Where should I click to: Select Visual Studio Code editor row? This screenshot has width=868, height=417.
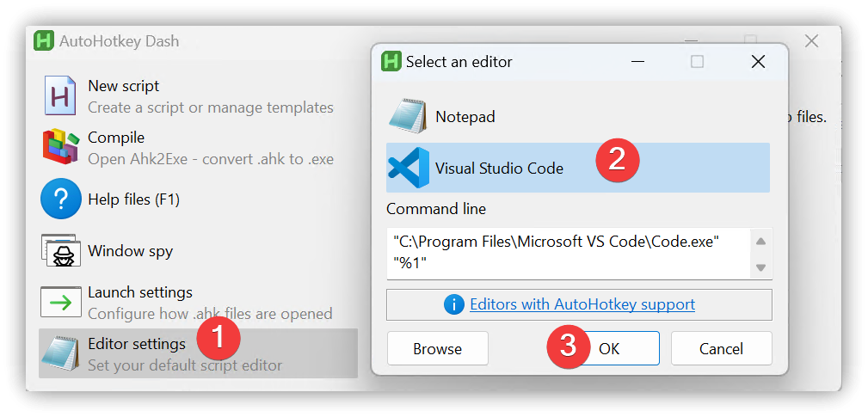(578, 168)
